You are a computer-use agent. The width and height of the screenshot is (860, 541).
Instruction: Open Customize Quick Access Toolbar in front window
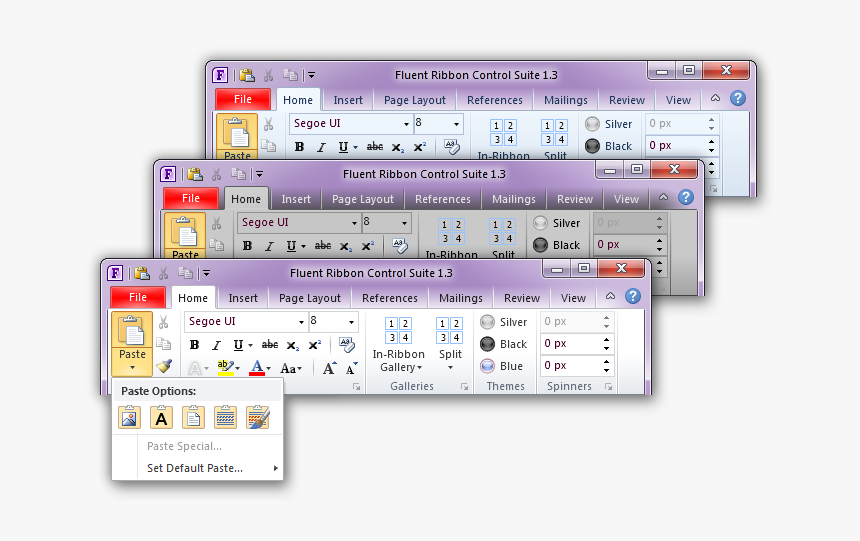[206, 273]
